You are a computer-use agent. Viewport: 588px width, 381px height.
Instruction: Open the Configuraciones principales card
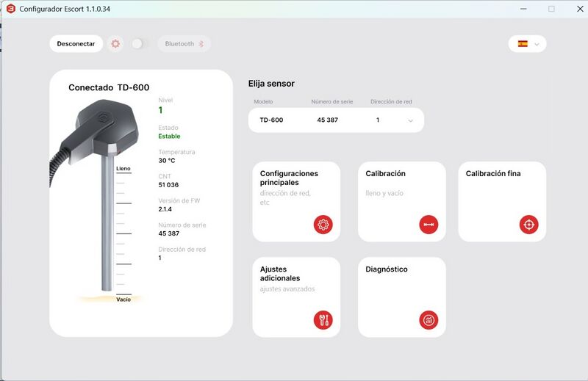(296, 202)
